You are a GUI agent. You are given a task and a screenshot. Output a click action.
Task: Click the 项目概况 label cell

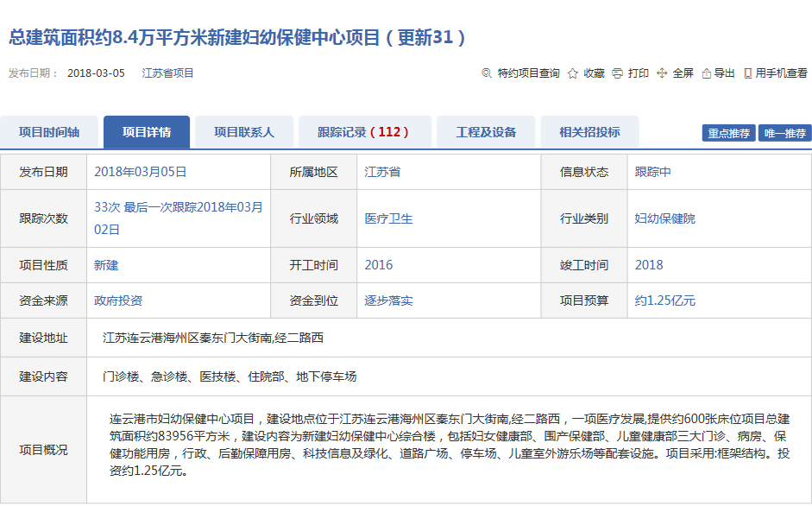(43, 450)
